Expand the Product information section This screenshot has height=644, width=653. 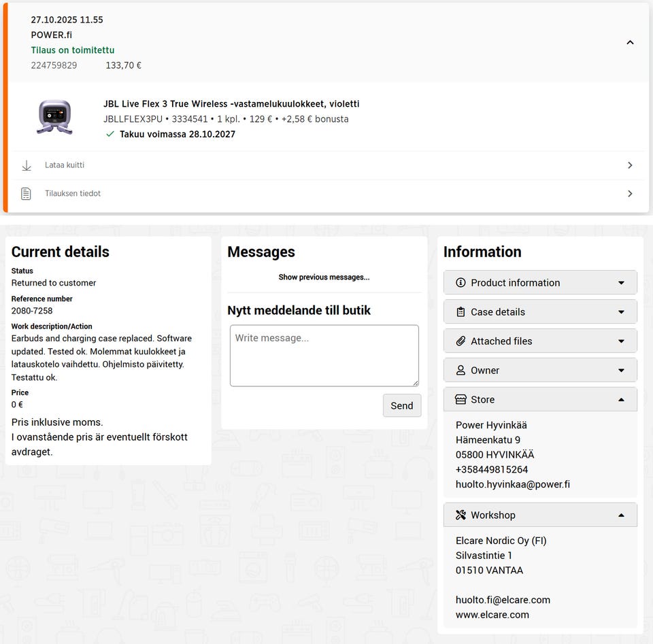[x=540, y=283]
